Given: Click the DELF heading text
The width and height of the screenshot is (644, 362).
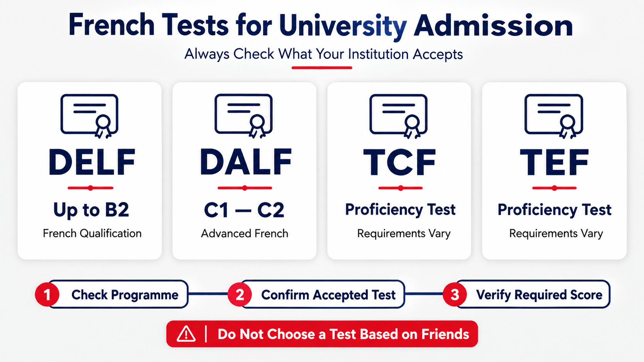Looking at the screenshot, I should 92,162.
